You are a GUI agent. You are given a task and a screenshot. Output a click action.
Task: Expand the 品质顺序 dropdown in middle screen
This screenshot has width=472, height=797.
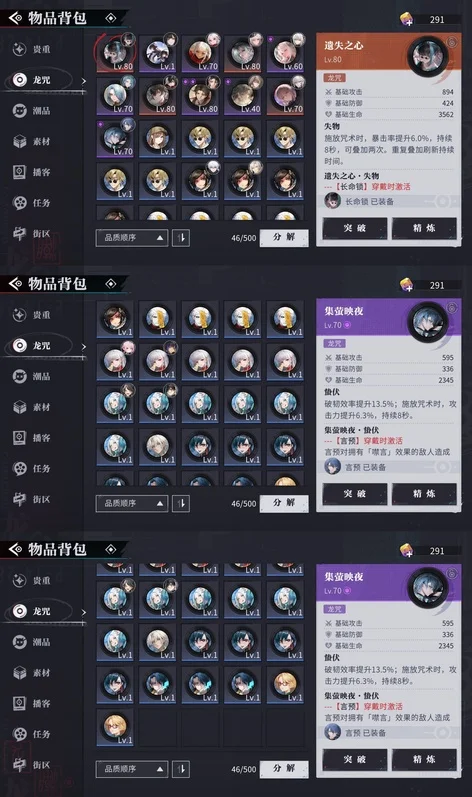pos(132,503)
